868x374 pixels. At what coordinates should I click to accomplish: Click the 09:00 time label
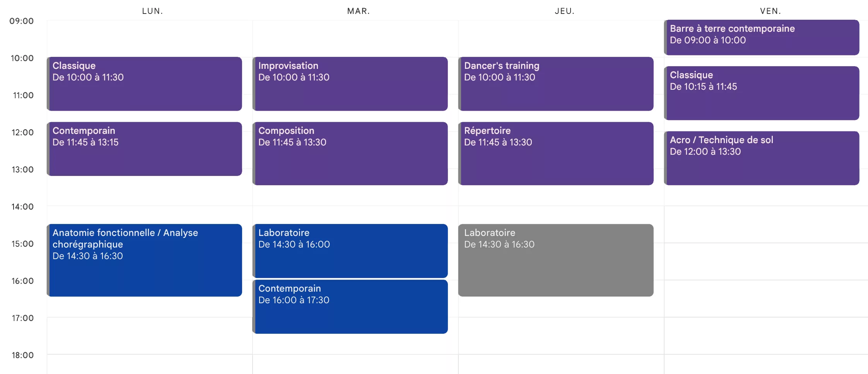point(22,21)
